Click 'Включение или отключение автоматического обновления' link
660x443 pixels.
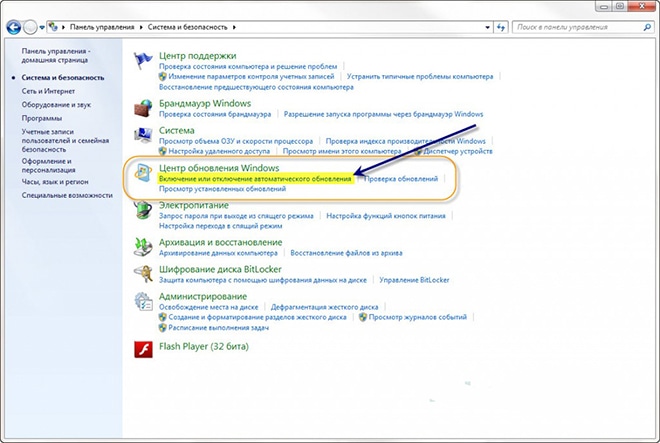pyautogui.click(x=256, y=179)
